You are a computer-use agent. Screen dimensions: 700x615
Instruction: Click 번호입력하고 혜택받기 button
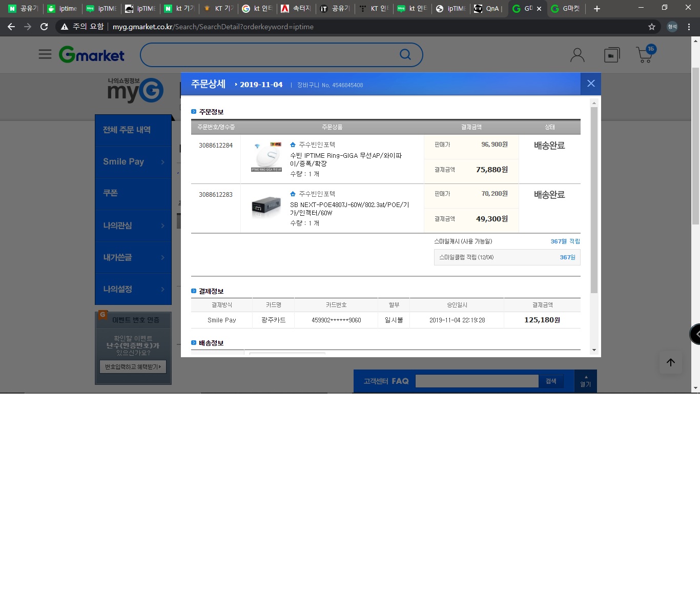click(x=133, y=366)
